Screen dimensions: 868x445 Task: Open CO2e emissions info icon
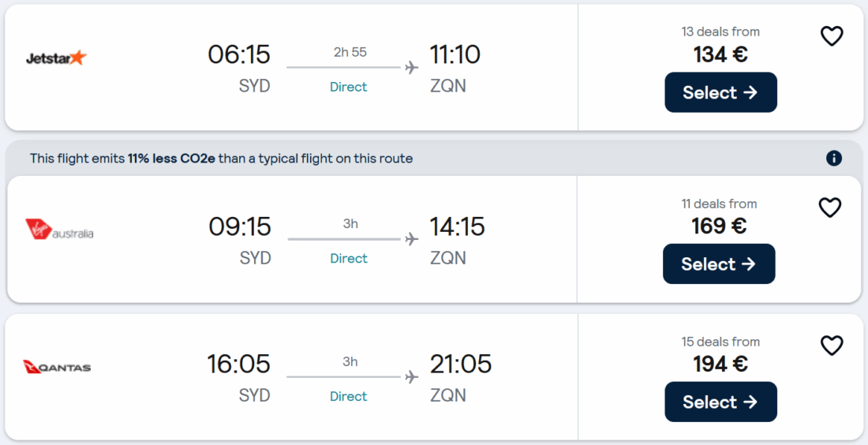pos(834,159)
